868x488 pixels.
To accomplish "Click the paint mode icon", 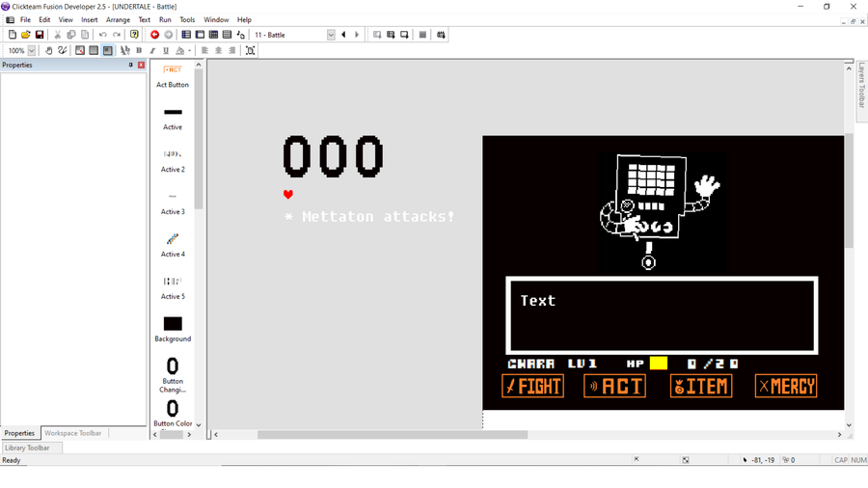I will pos(62,50).
